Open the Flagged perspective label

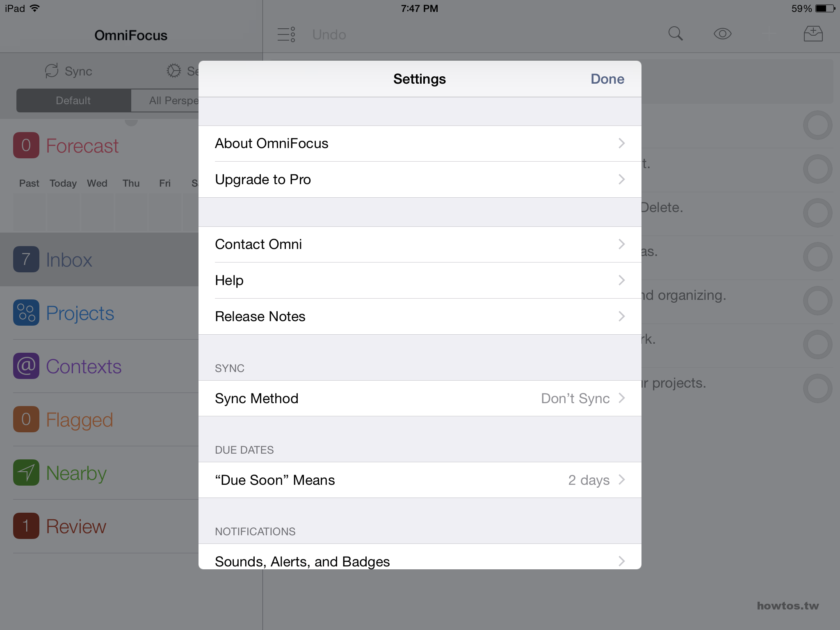click(79, 420)
